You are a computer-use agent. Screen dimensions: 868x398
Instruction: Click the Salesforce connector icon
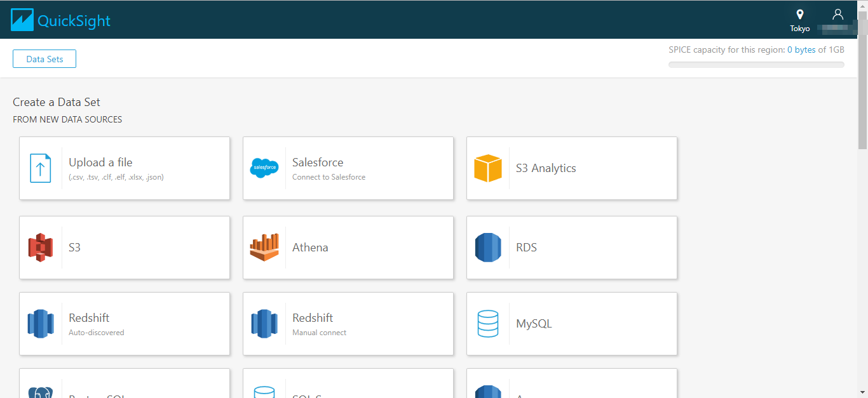click(264, 168)
